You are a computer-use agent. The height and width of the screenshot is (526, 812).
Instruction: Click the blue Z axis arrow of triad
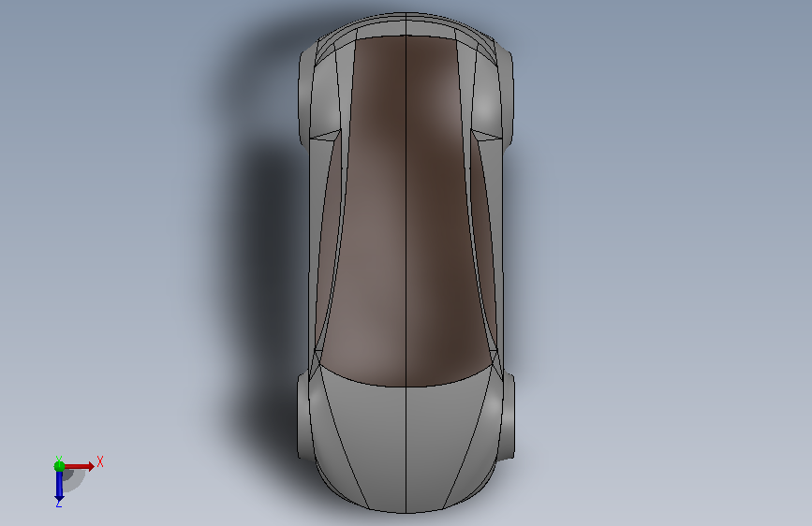pyautogui.click(x=59, y=486)
